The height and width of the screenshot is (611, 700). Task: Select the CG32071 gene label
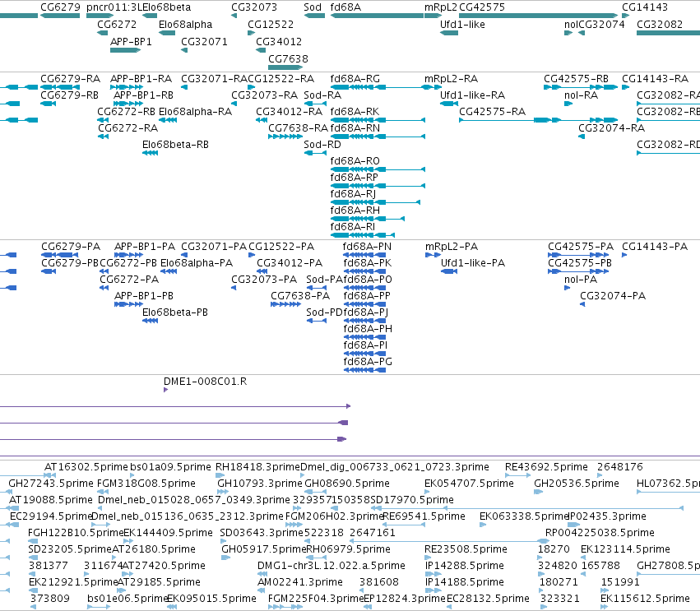pyautogui.click(x=204, y=41)
